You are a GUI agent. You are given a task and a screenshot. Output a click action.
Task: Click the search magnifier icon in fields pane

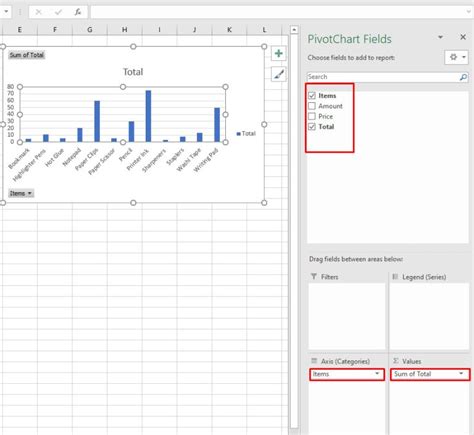click(x=463, y=77)
